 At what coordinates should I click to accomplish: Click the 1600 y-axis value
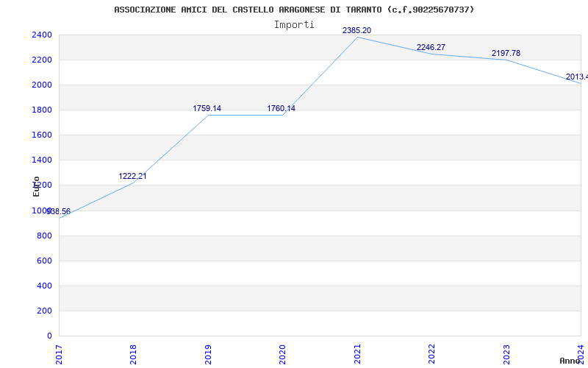(42, 135)
